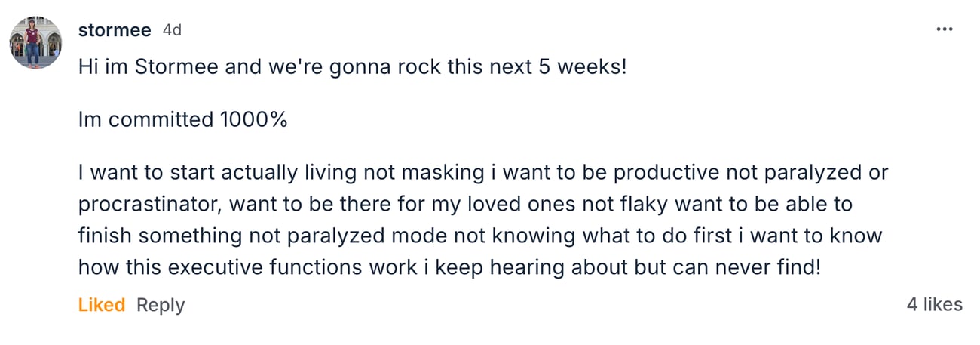Click the phrase "executive functions"
The image size is (980, 345).
tap(277, 266)
